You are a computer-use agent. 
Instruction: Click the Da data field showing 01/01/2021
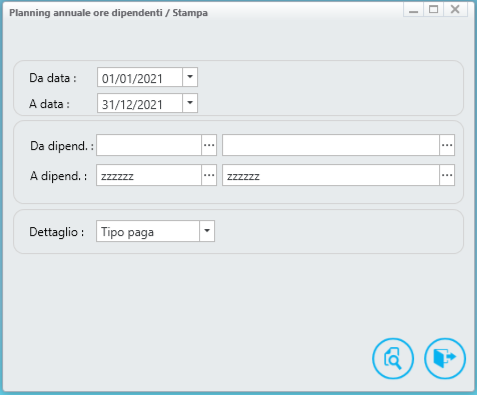(140, 77)
